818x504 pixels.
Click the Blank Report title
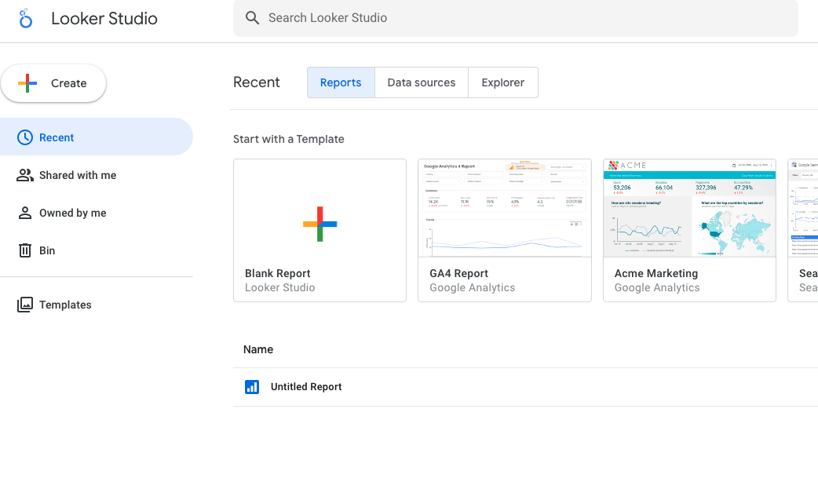point(278,273)
